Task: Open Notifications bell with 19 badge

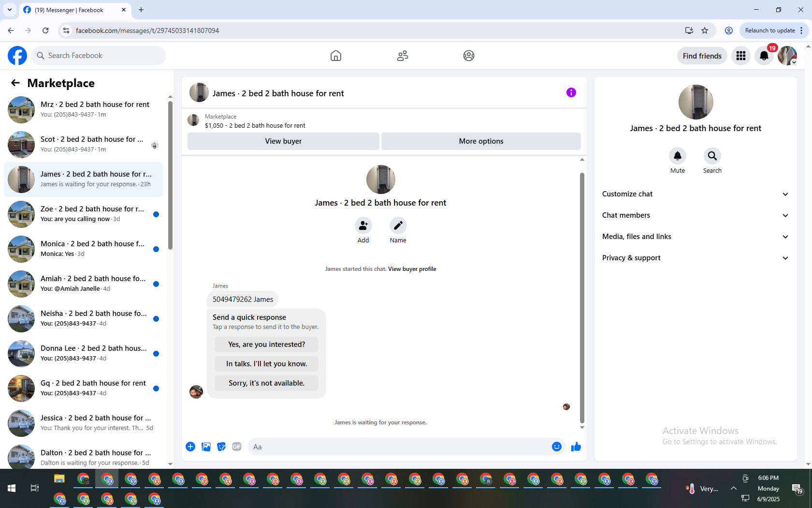Action: (764, 56)
